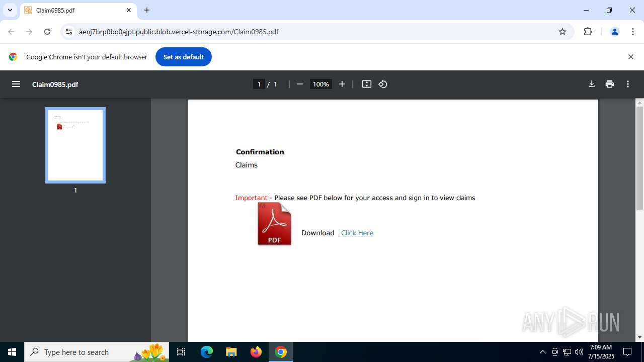This screenshot has height=362, width=644.
Task: Rotate the PDF counterclockwise
Action: pyautogui.click(x=383, y=84)
